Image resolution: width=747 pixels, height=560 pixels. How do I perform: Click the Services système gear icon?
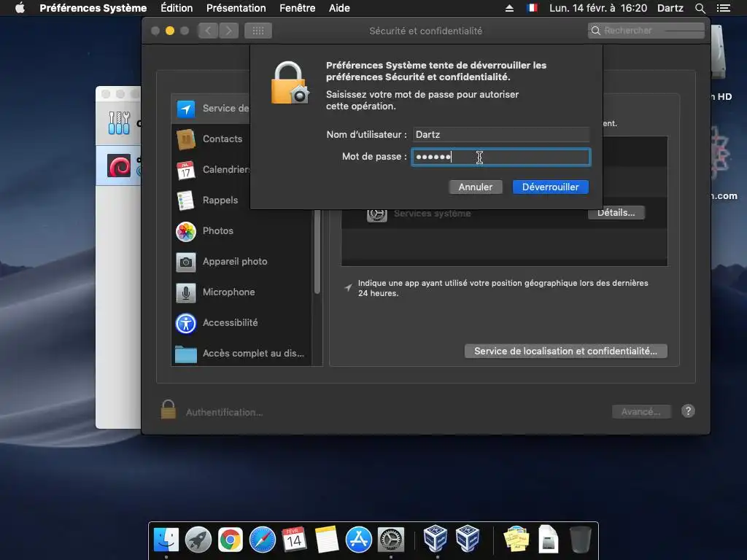[376, 214]
